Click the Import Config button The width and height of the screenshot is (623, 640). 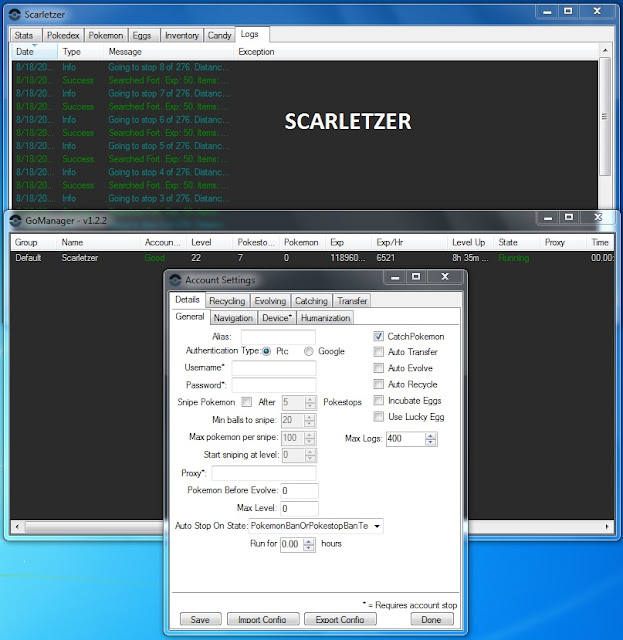coord(263,619)
